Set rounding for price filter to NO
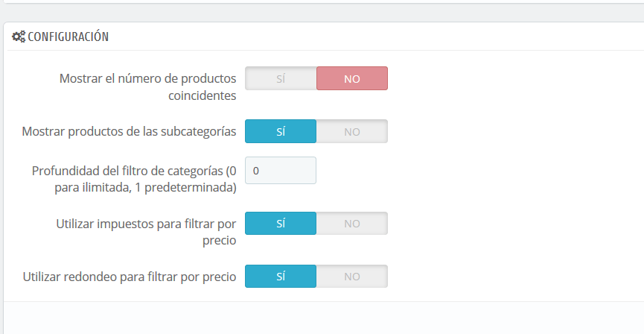Image resolution: width=644 pixels, height=334 pixels. [x=352, y=277]
